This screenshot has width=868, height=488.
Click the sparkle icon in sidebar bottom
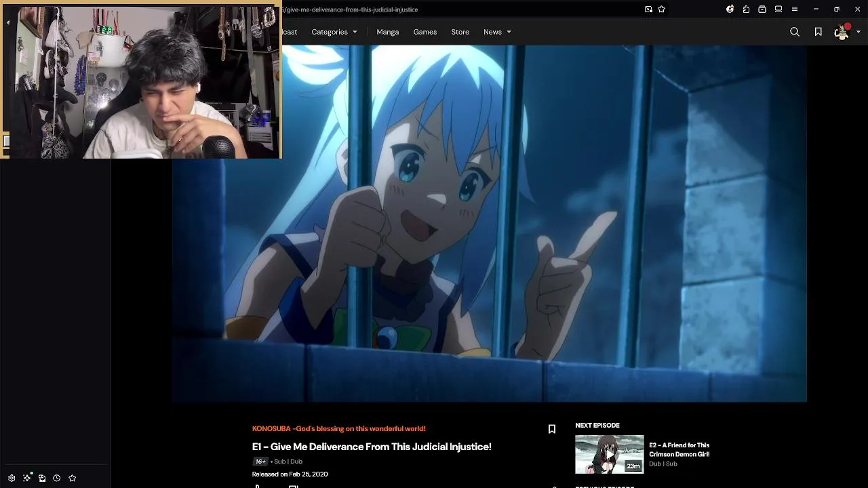[x=27, y=478]
